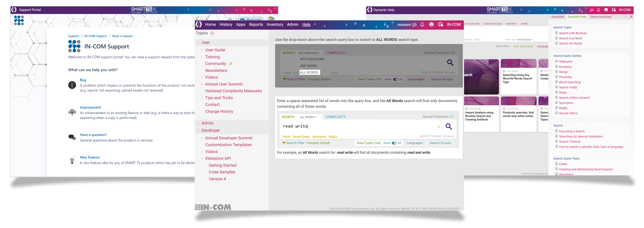The width and height of the screenshot is (644, 228).
Task: Click the notification bell in front Help window
Action: (422, 25)
